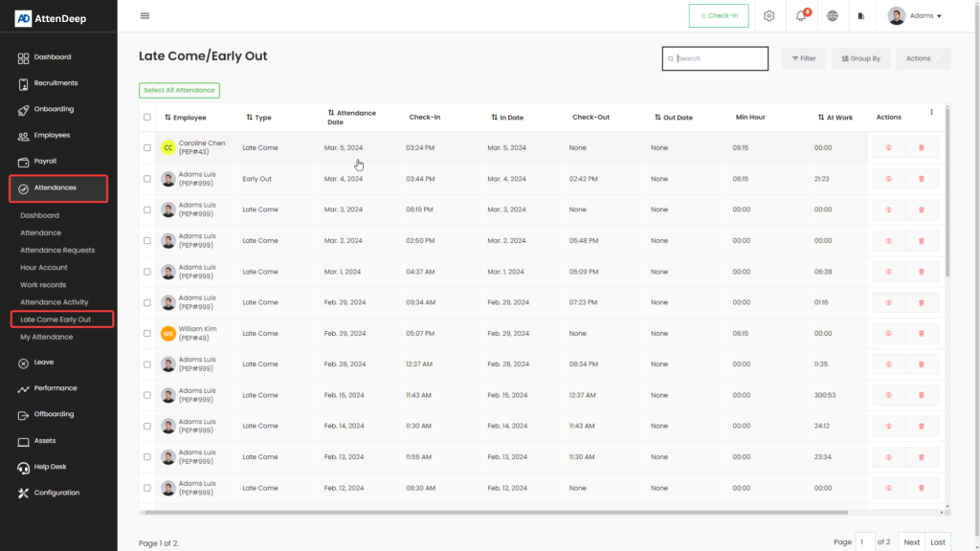The image size is (980, 551).
Task: Open the settings gear in top bar
Action: tap(768, 16)
